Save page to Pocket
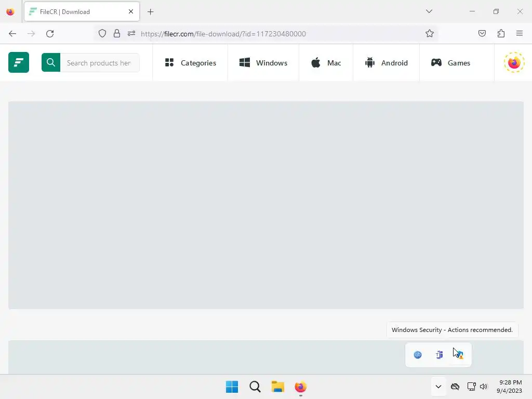The width and height of the screenshot is (532, 399). click(482, 33)
